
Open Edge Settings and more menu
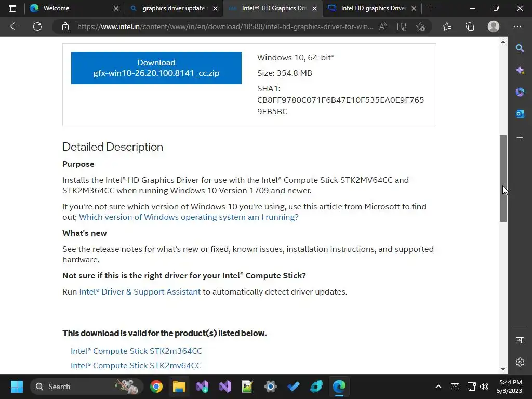[x=517, y=26]
